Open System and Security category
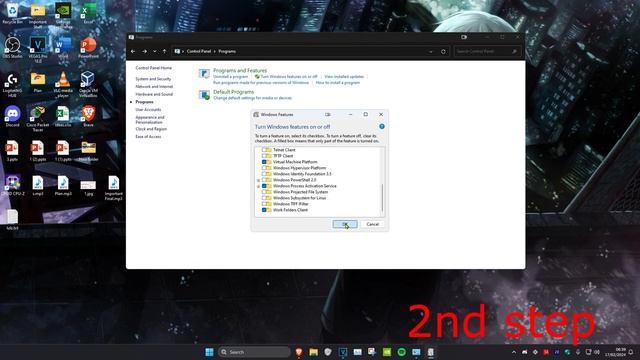This screenshot has width=640, height=360. point(153,79)
